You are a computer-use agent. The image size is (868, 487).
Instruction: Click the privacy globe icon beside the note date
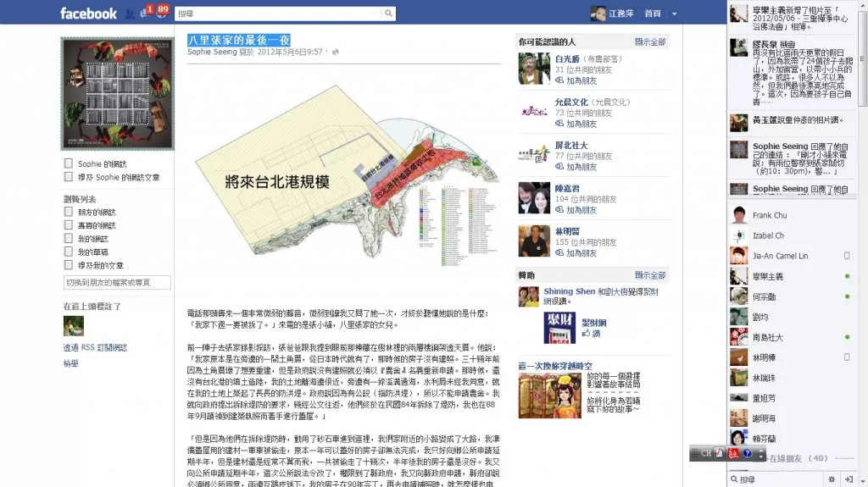click(x=336, y=52)
